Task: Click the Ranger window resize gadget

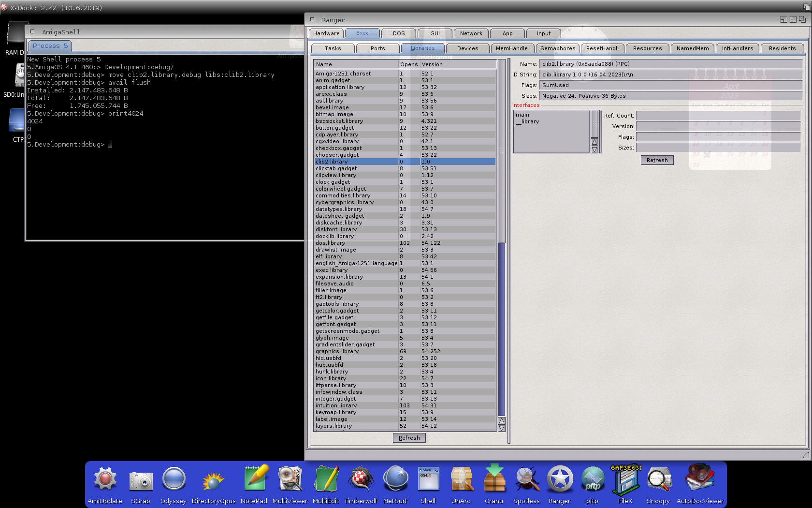Action: pos(806,455)
